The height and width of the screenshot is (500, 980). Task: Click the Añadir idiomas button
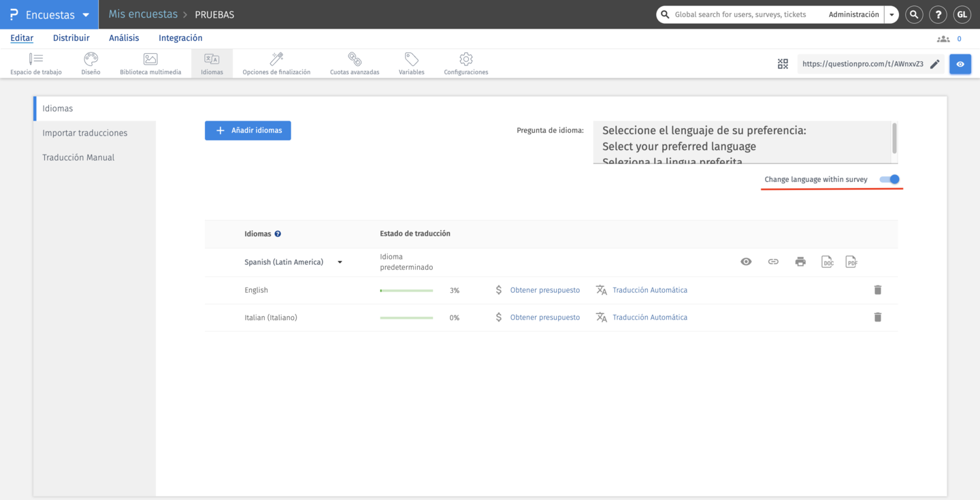[248, 131]
